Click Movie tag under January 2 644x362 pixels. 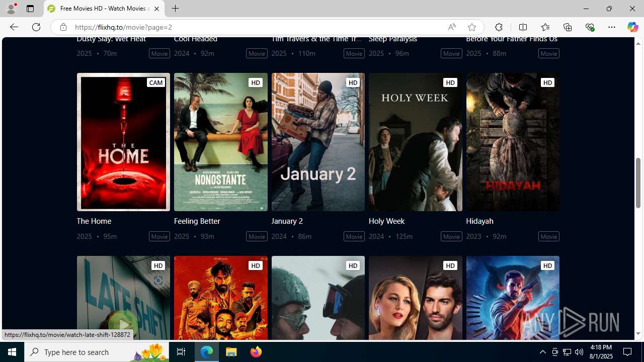pos(354,236)
